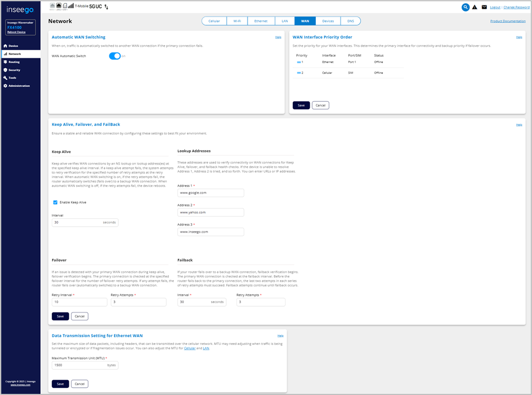Click the Reboot Device link

pos(18,31)
